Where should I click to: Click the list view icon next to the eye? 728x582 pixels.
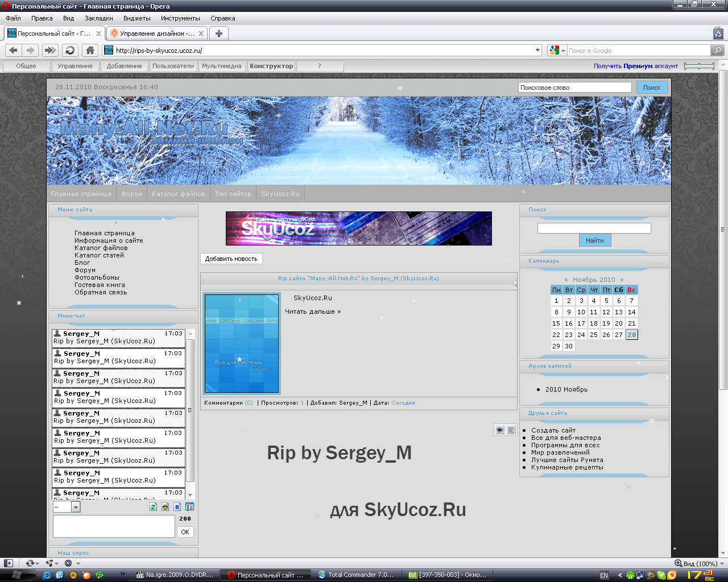511,430
